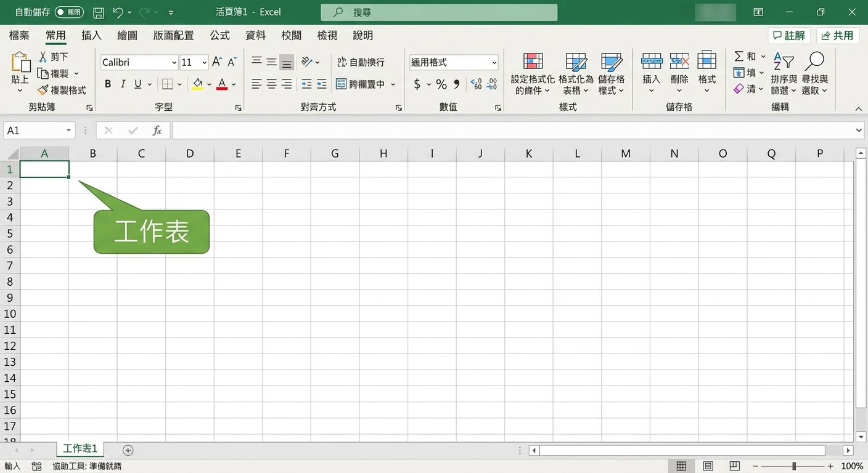Image resolution: width=868 pixels, height=473 pixels.
Task: Click Merge & Center (跨欄置中) button
Action: [361, 84]
